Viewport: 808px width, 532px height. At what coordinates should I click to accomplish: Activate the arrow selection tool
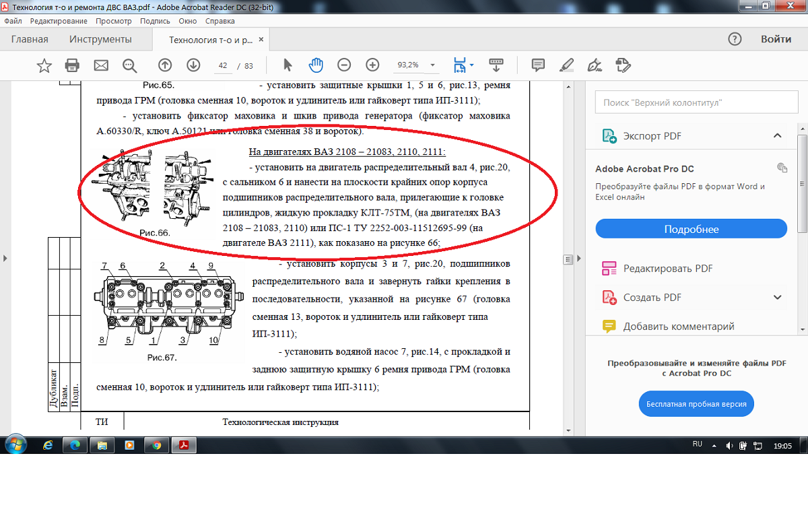point(288,65)
